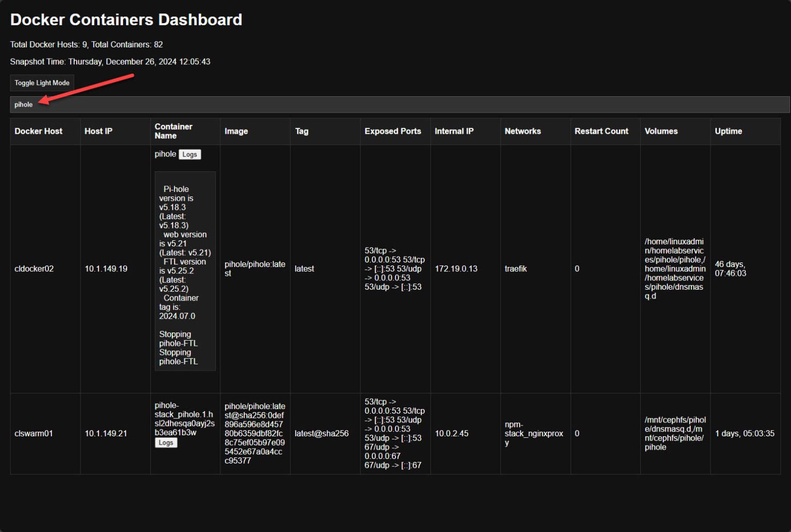Click the pihole search filter field

coord(206,104)
